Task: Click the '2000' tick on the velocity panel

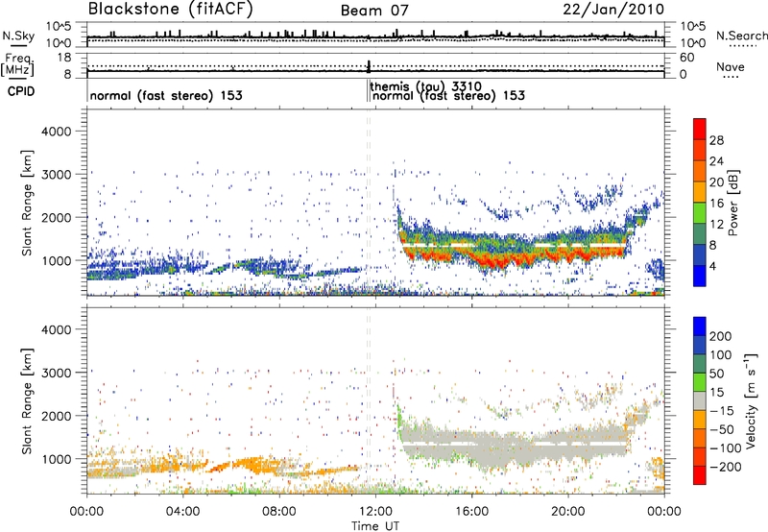Action: tap(56, 416)
